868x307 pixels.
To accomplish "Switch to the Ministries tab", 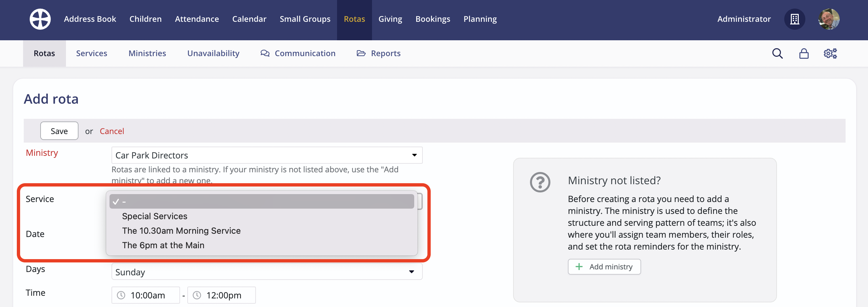I will [x=147, y=53].
